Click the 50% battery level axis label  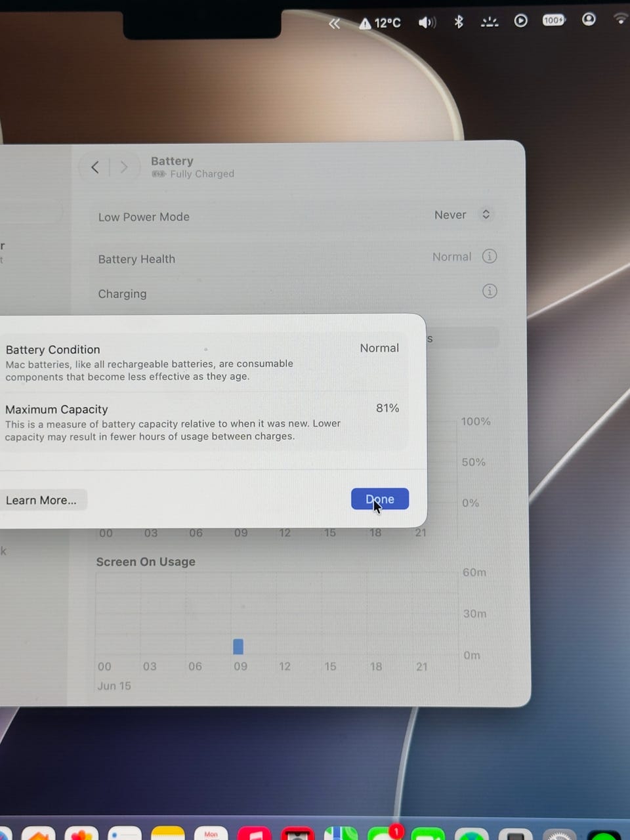(x=474, y=462)
